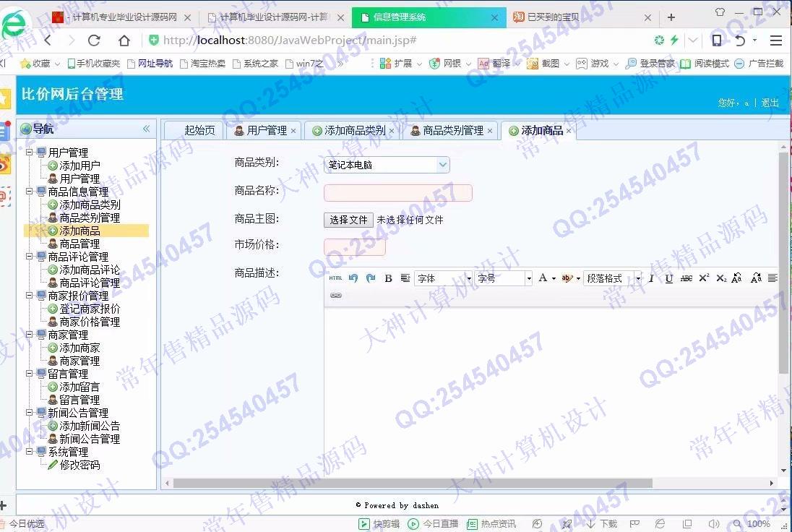Toggle bold formatting in editor
Screen dimensions: 792x532
[388, 278]
